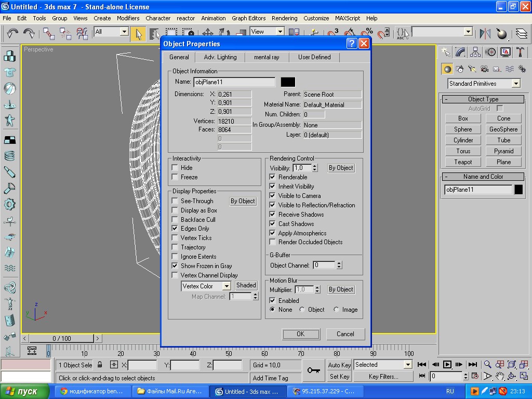Open the Hierarchy panel tab icon
Image resolution: width=532 pixels, height=399 pixels.
point(475,52)
